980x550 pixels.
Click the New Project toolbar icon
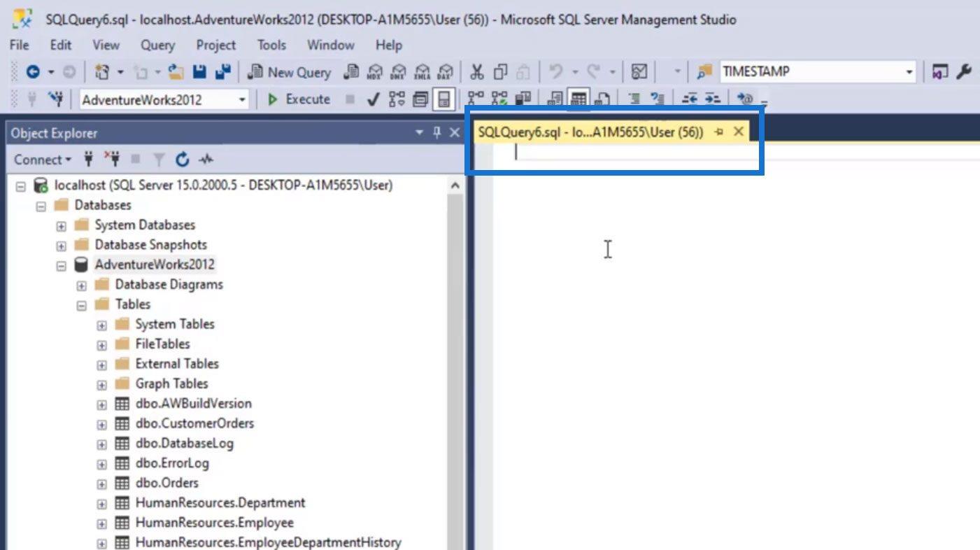tap(102, 71)
